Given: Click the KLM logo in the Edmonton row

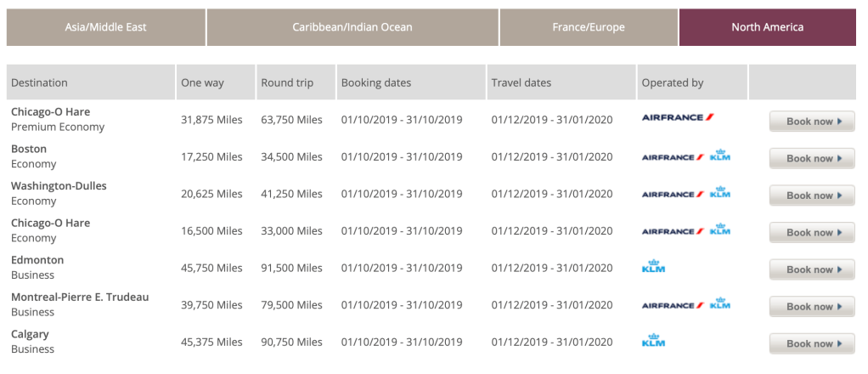Looking at the screenshot, I should pos(654,268).
